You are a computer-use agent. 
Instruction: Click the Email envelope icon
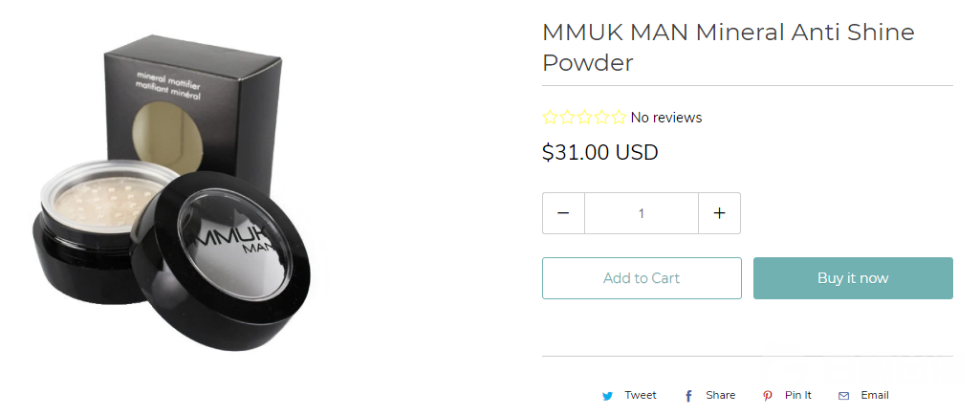click(843, 396)
